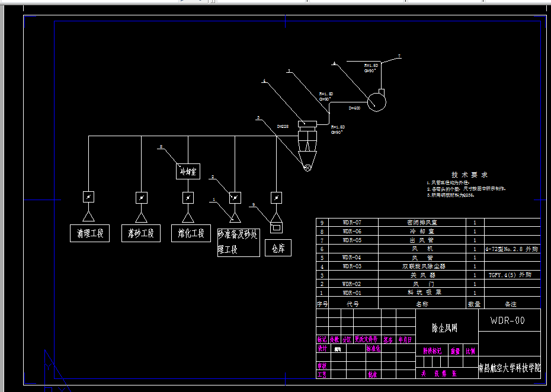Click the 批准 cell in the title block
The image size is (551, 392).
coord(373,375)
